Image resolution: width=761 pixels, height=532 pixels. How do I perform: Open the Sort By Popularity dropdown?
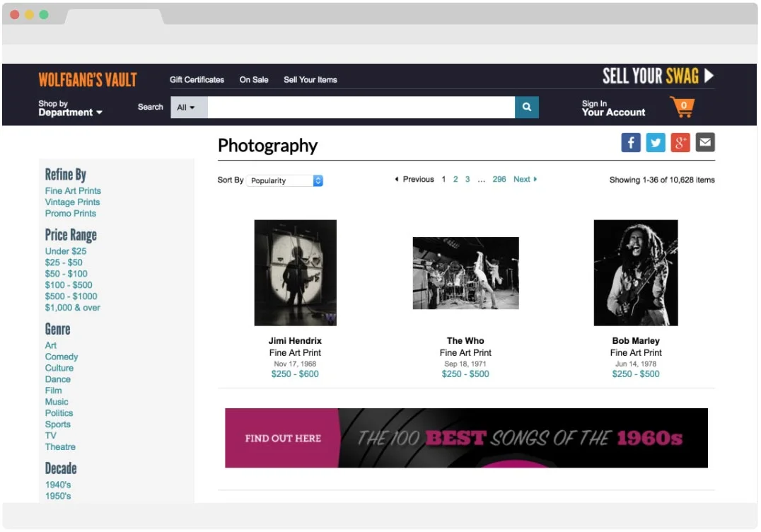click(284, 180)
